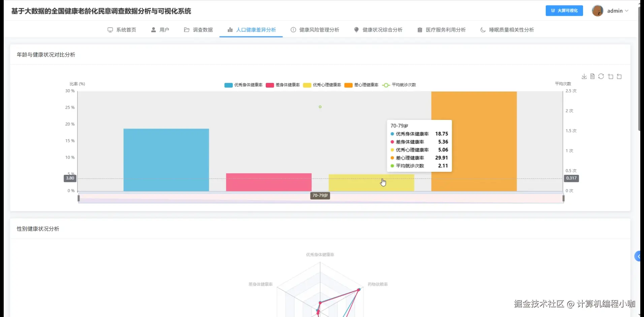Open the 用户 menu tab
644x317 pixels.
pos(160,30)
